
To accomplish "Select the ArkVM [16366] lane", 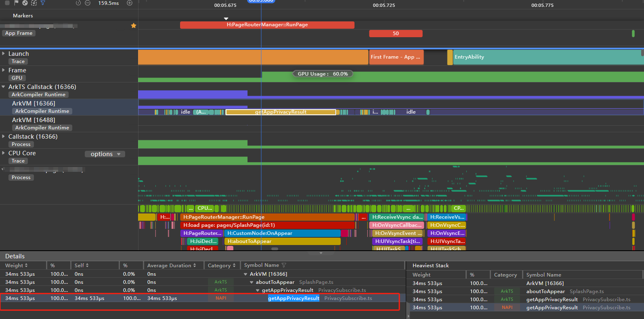I will pyautogui.click(x=69, y=107).
